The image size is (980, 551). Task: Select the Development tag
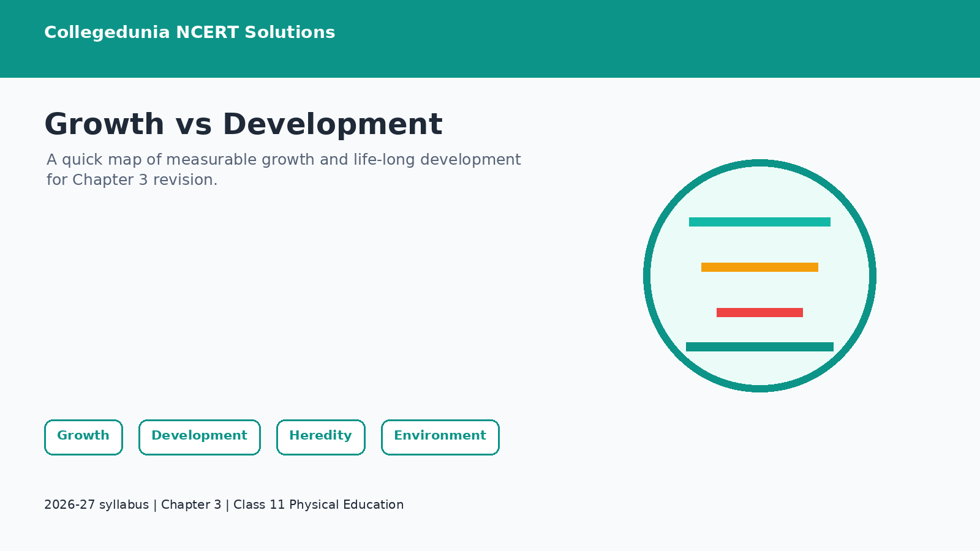coord(200,437)
